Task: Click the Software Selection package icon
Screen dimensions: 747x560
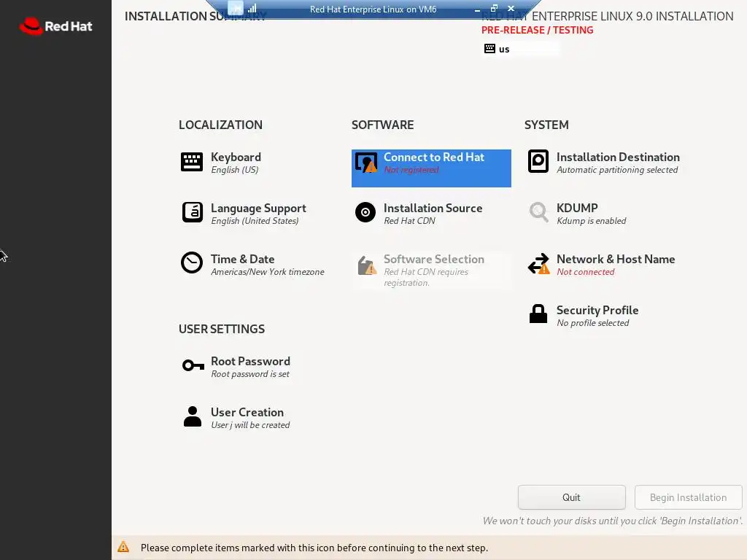Action: (x=367, y=265)
